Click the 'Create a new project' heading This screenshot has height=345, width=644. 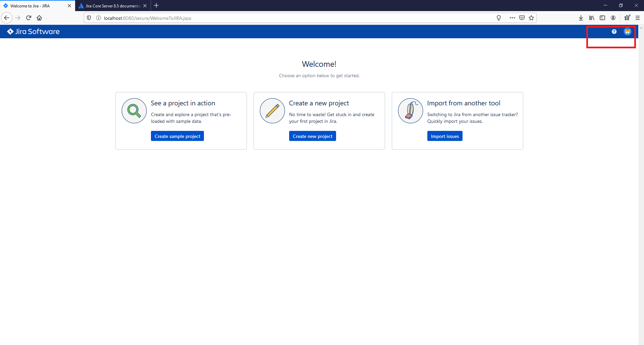pos(319,103)
